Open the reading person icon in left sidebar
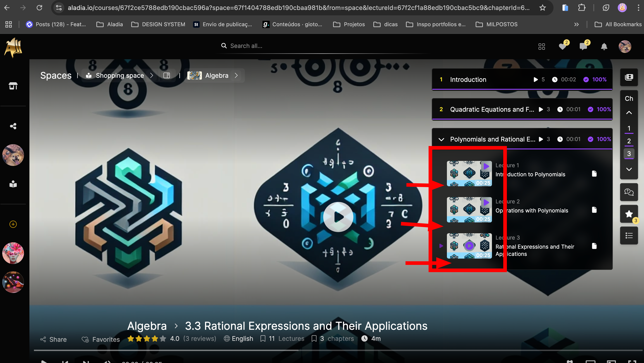The width and height of the screenshot is (644, 363). (x=13, y=184)
